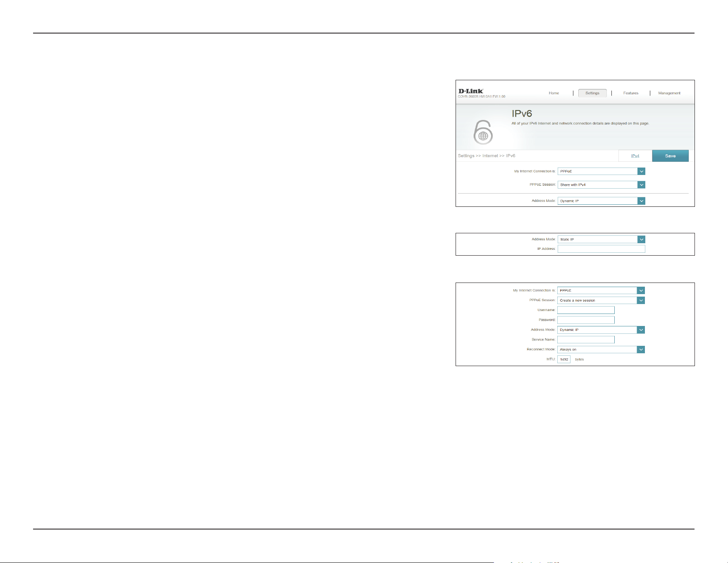Expand the Address Mode dropdown showing Static IP
The image size is (728, 563).
pos(601,240)
